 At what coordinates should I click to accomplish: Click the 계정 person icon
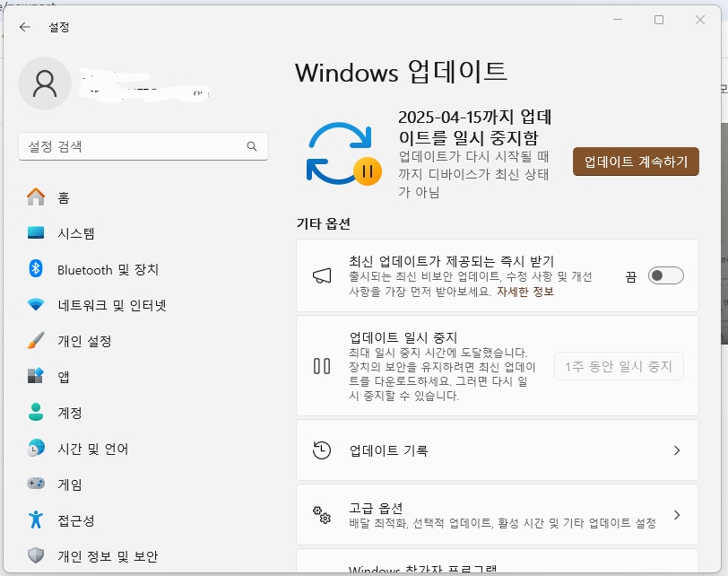36,412
